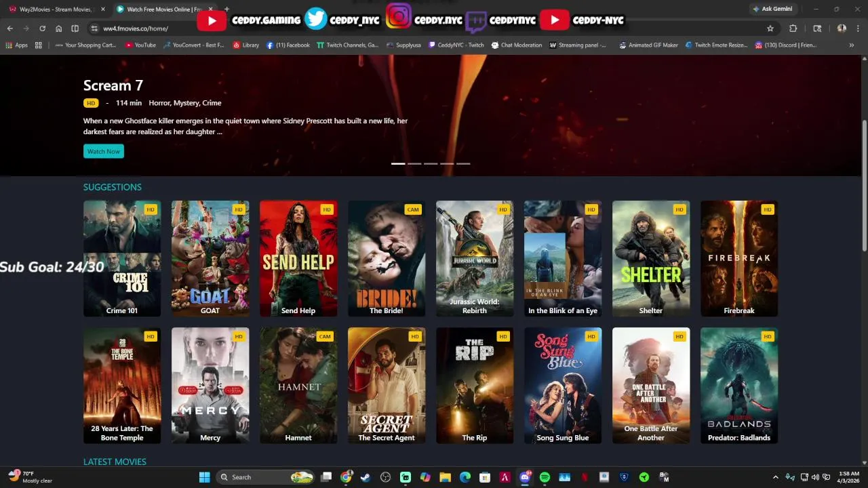This screenshot has height=488, width=868.
Task: Open the Send Help movie poster
Action: tap(298, 258)
